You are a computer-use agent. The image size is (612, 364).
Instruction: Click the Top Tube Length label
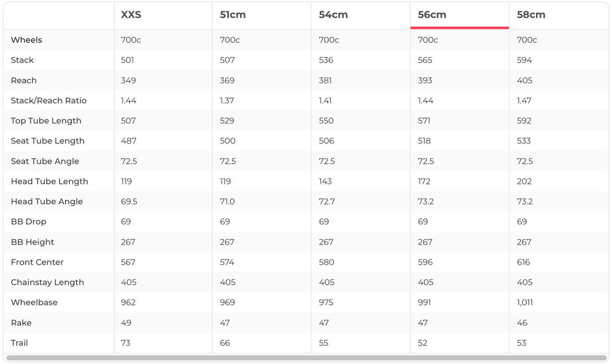(46, 120)
